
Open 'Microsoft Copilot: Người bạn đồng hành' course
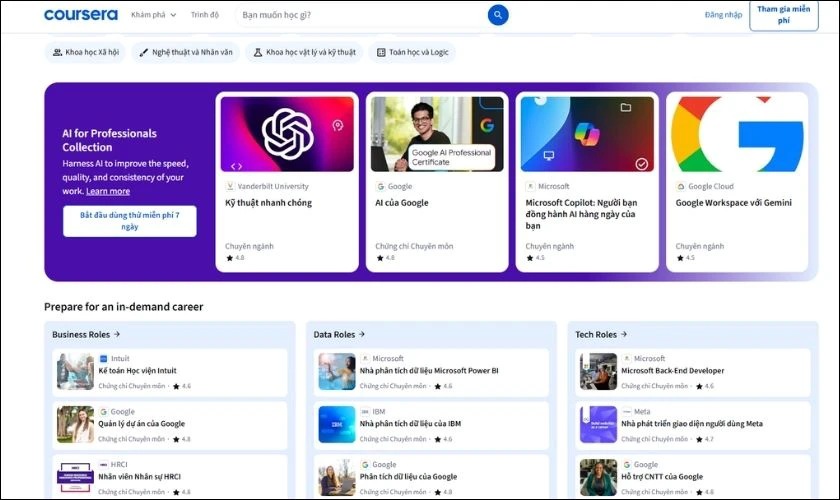pos(581,214)
